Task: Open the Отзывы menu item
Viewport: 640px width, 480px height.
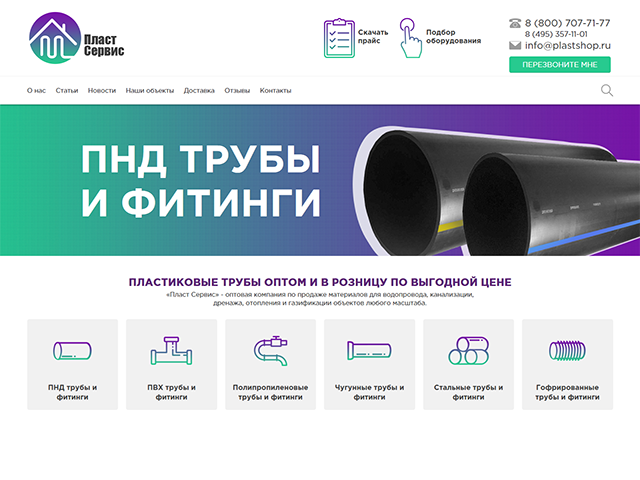Action: click(237, 91)
